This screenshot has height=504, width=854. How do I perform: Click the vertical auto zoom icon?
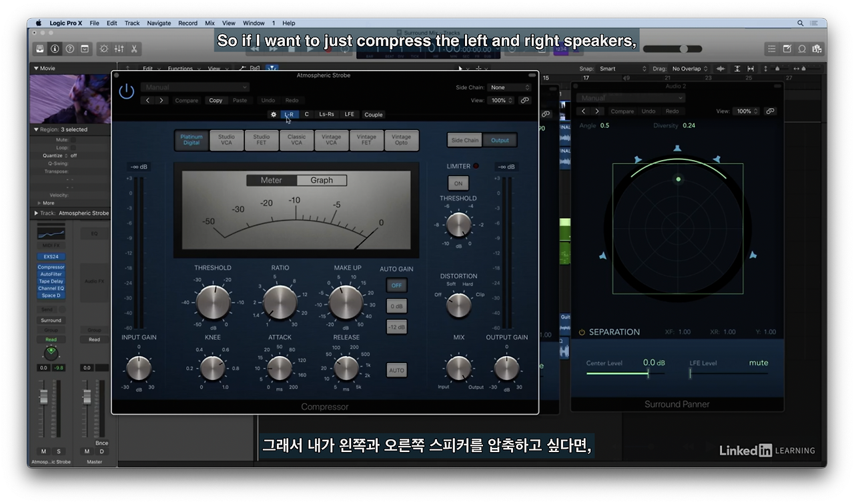point(737,69)
